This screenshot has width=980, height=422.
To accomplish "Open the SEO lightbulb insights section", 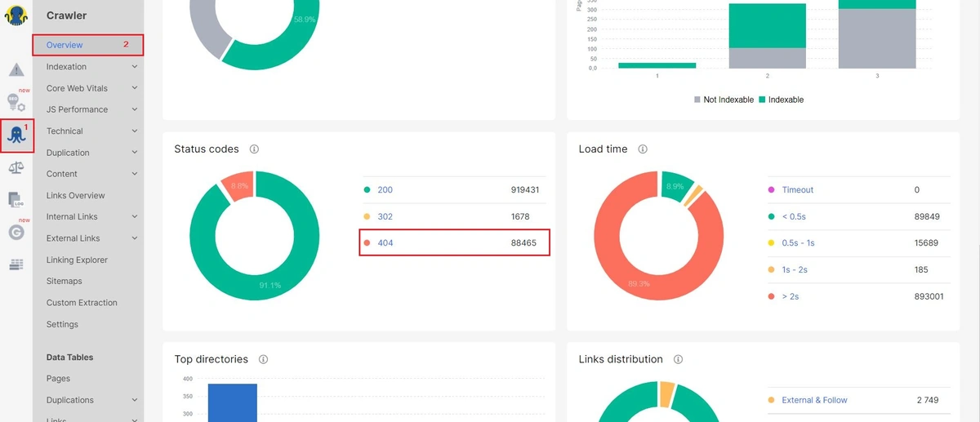I will point(16,102).
